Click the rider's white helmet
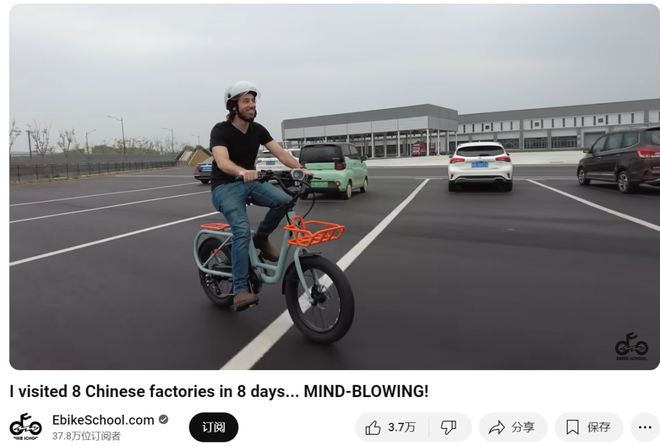 pos(241,92)
